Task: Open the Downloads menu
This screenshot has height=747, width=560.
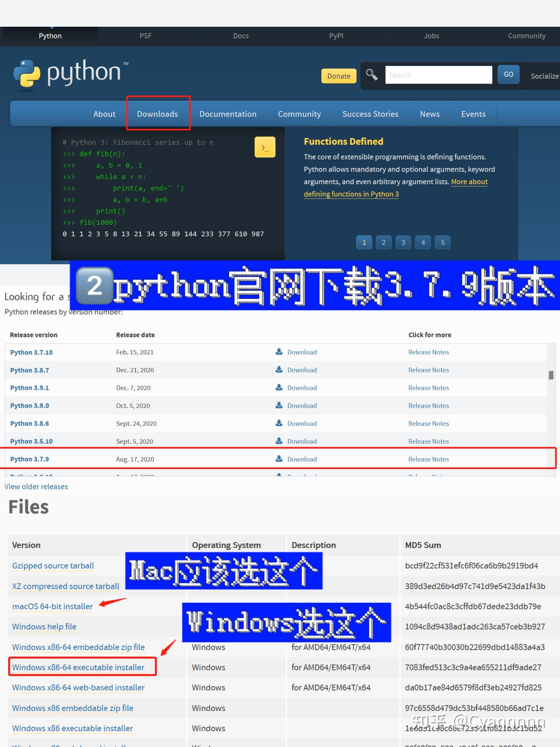Action: click(157, 114)
